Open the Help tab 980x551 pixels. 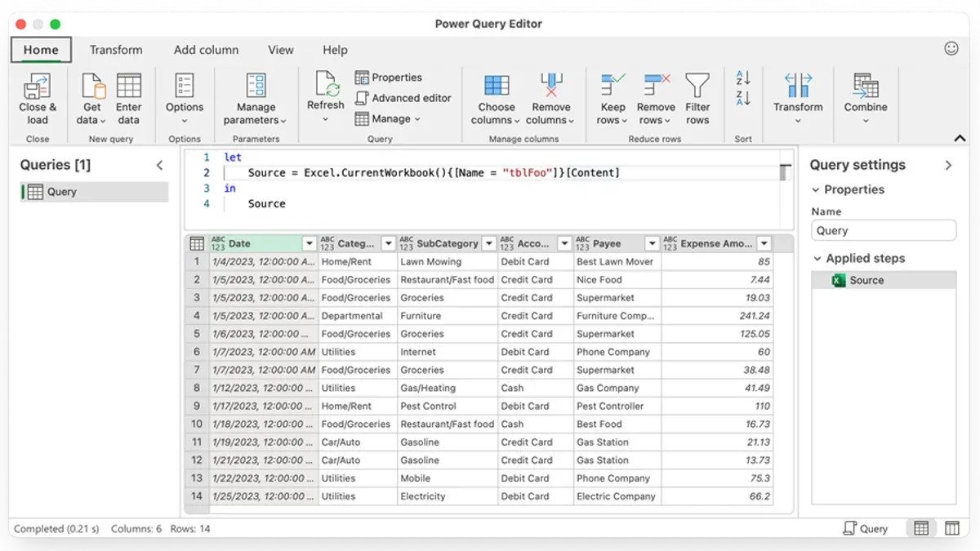(335, 50)
